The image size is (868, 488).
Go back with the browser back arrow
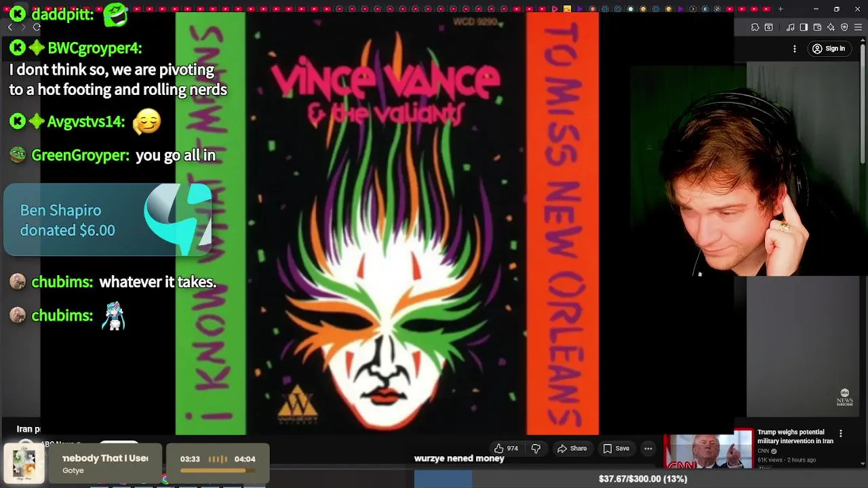point(9,27)
